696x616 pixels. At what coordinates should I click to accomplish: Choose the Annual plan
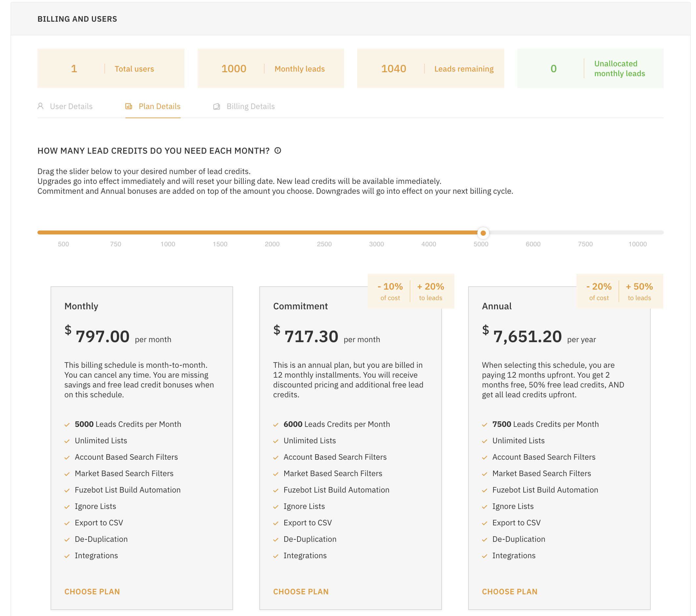click(x=510, y=591)
